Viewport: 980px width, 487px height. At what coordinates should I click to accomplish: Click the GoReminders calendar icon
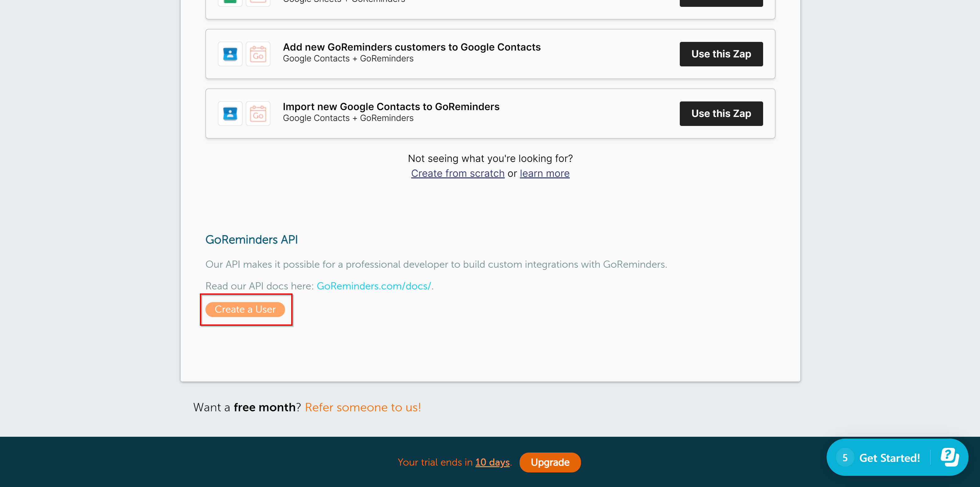(258, 54)
